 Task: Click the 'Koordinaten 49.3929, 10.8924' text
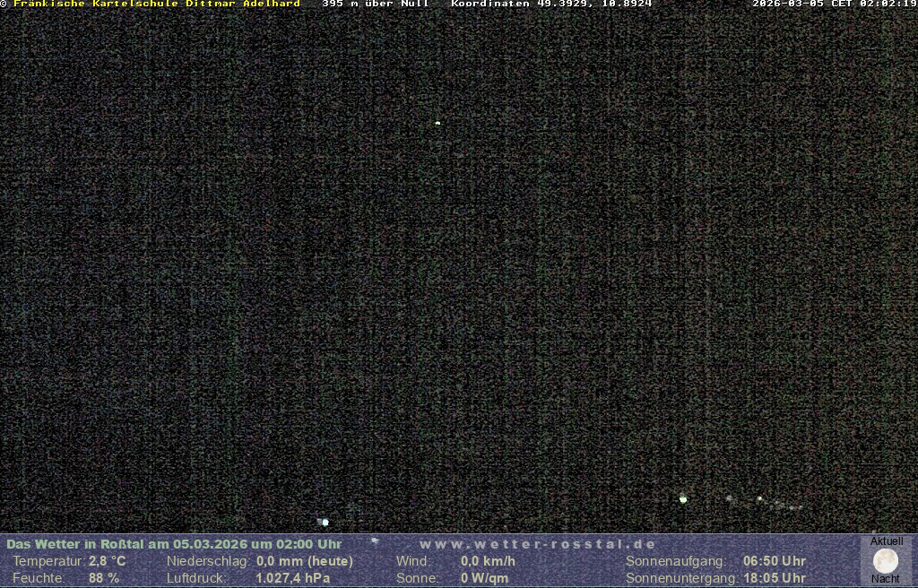[551, 4]
